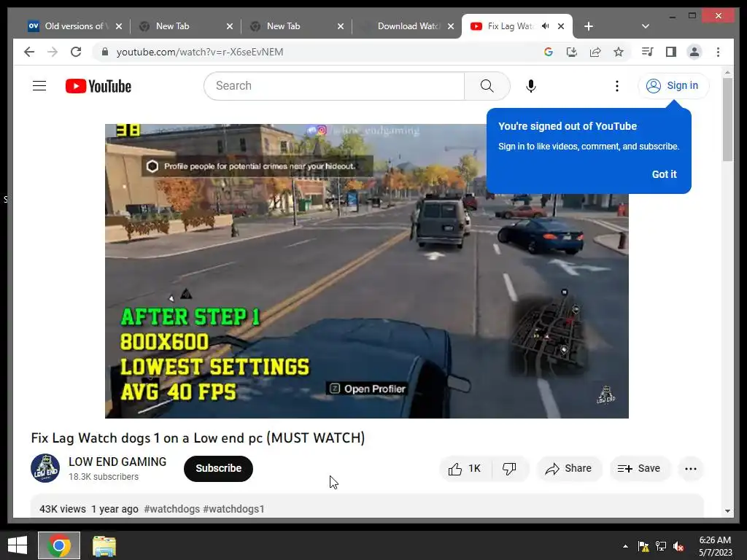Mute the tab via its speaker icon
Screen dimensions: 747x560
(546, 26)
